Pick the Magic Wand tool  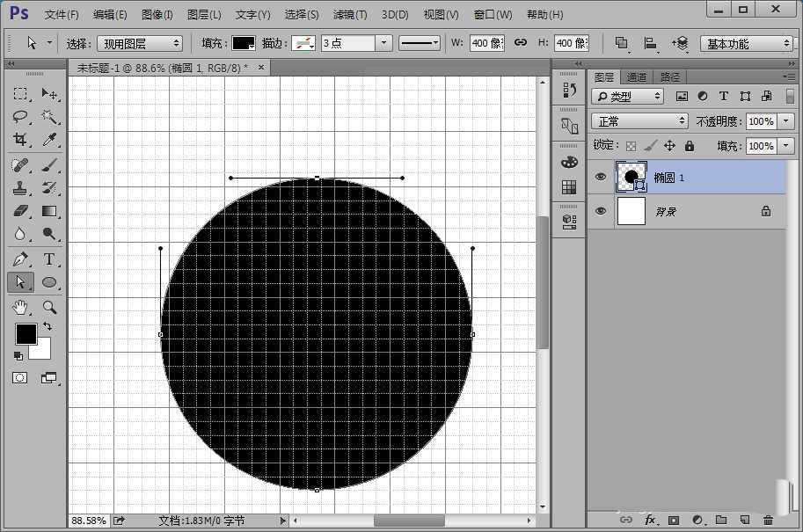pyautogui.click(x=49, y=117)
